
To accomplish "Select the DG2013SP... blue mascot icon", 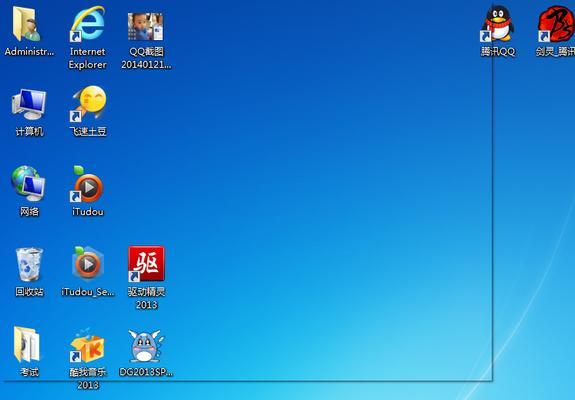I will click(x=146, y=346).
